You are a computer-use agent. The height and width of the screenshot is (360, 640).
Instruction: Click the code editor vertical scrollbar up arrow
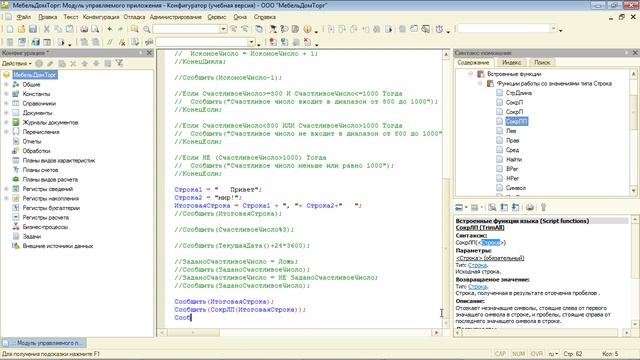coord(446,54)
